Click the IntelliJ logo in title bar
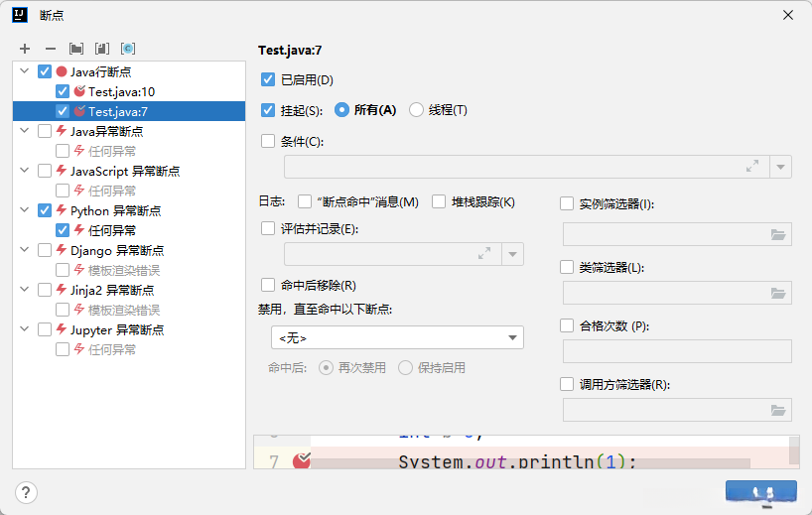The width and height of the screenshot is (812, 515). coord(20,15)
